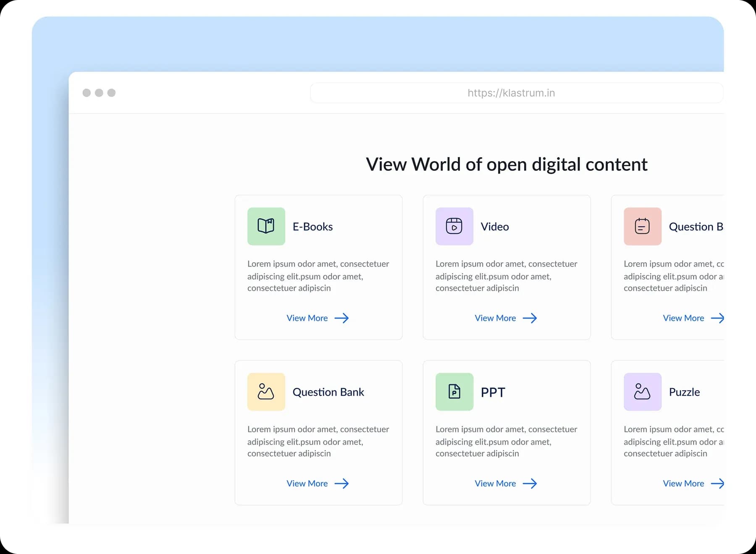Open View More in the PPT card
This screenshot has width=756, height=554.
[x=506, y=483]
